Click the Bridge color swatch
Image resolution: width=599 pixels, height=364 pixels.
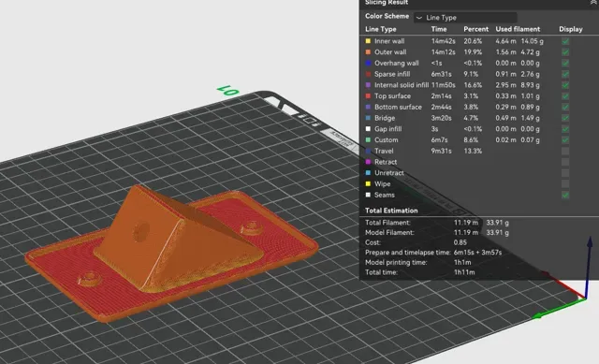point(368,118)
